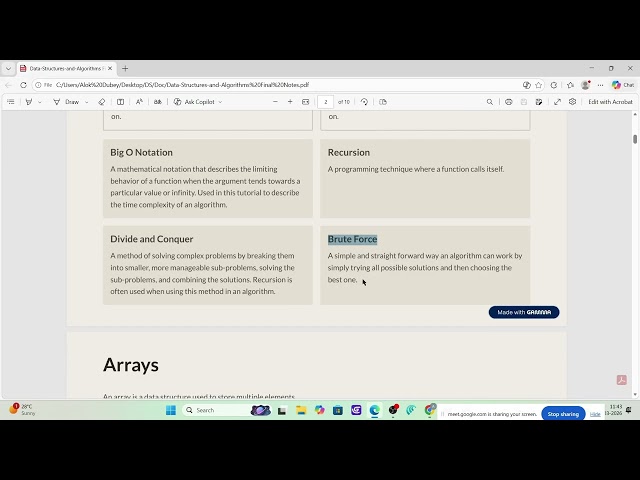This screenshot has width=640, height=480.
Task: Open the tab actions menu chevron
Action: click(x=9, y=69)
